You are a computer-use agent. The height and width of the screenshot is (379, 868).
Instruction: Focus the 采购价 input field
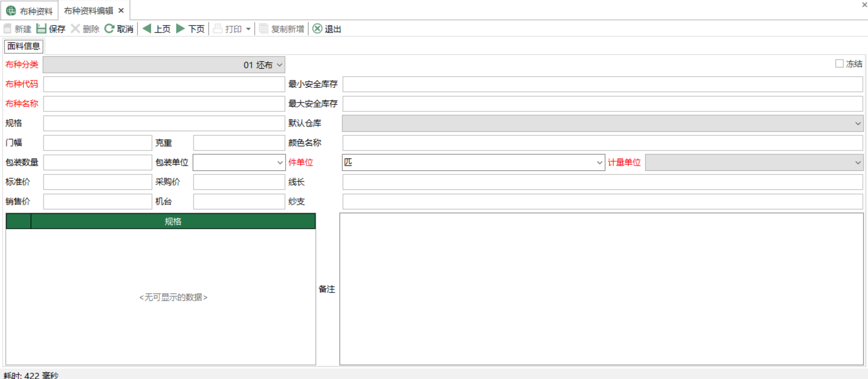pyautogui.click(x=239, y=182)
